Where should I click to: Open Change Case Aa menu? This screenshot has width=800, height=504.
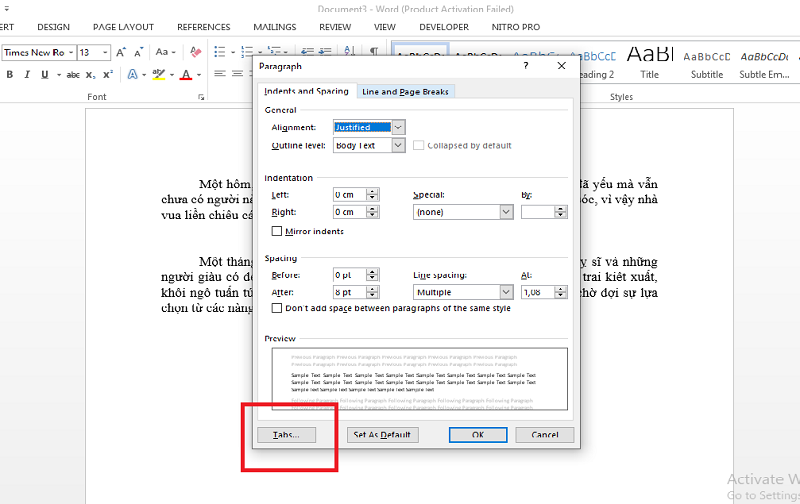(x=165, y=52)
